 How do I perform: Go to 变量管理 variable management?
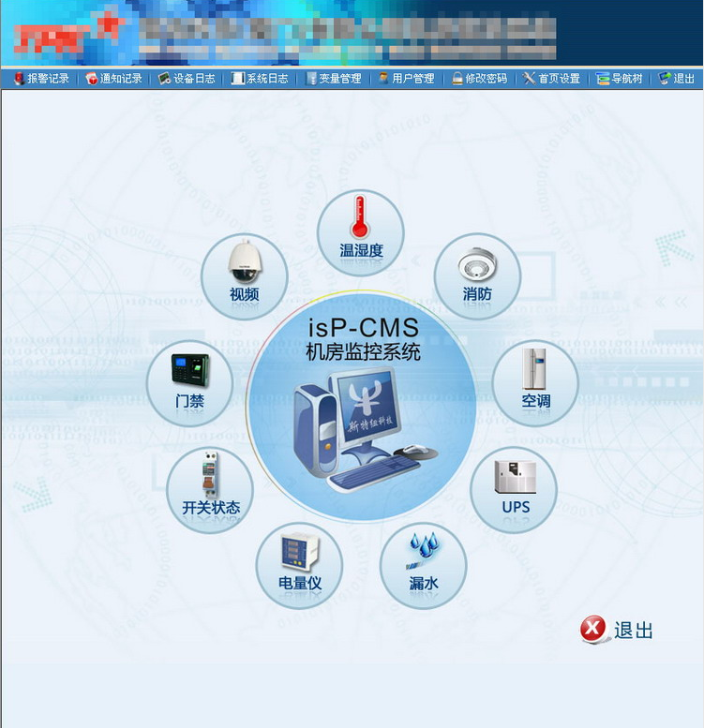[334, 79]
